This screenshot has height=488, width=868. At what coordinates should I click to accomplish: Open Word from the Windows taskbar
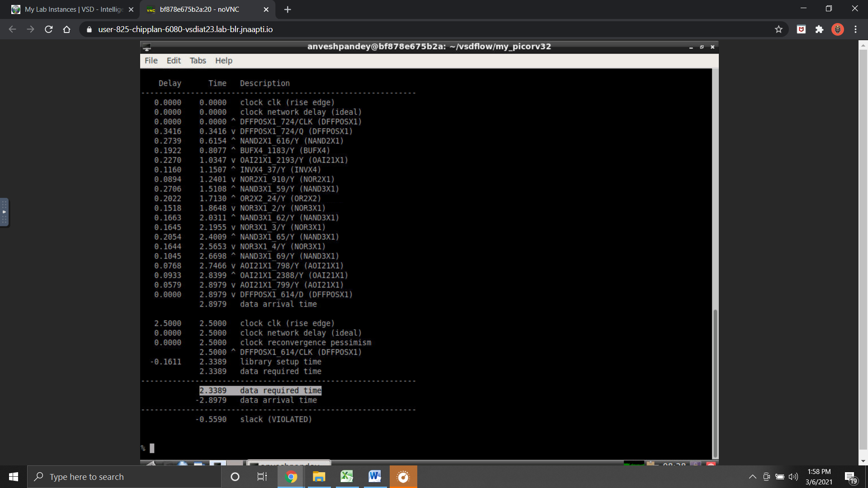[374, 477]
